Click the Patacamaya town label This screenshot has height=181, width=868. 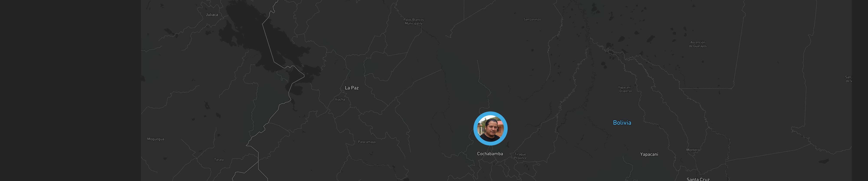point(367,142)
